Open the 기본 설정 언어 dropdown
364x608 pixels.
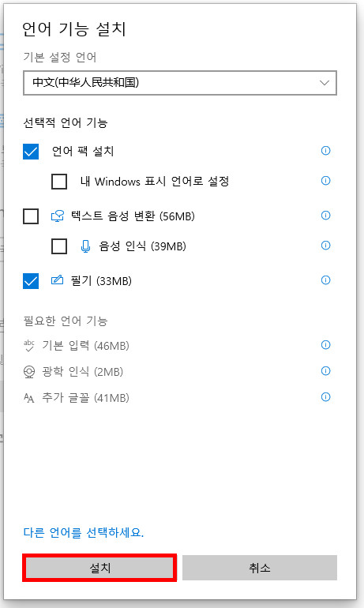point(180,83)
